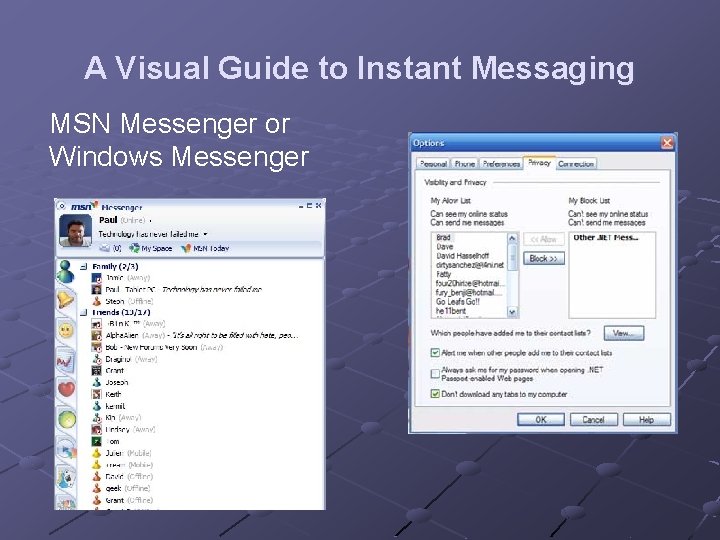Viewport: 720px width, 540px height.
Task: Click the View... button
Action: (624, 333)
